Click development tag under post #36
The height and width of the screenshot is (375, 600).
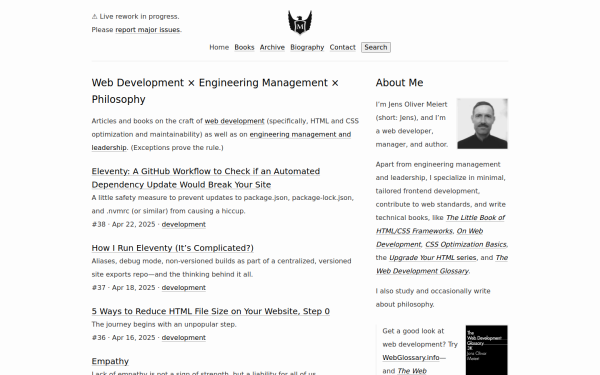point(184,338)
